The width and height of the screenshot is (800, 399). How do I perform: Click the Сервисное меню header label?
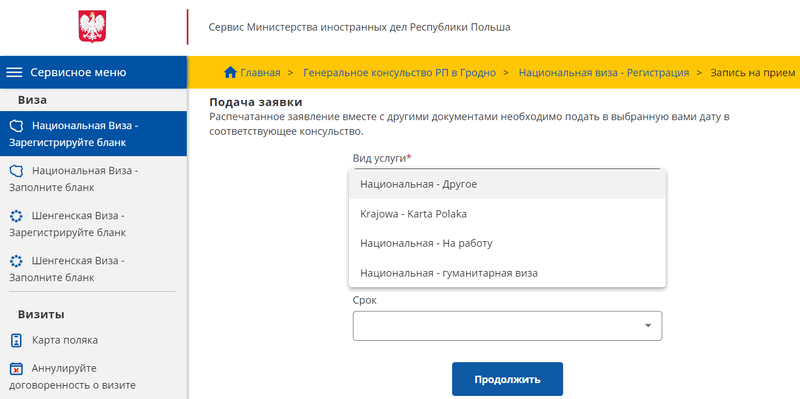click(78, 72)
